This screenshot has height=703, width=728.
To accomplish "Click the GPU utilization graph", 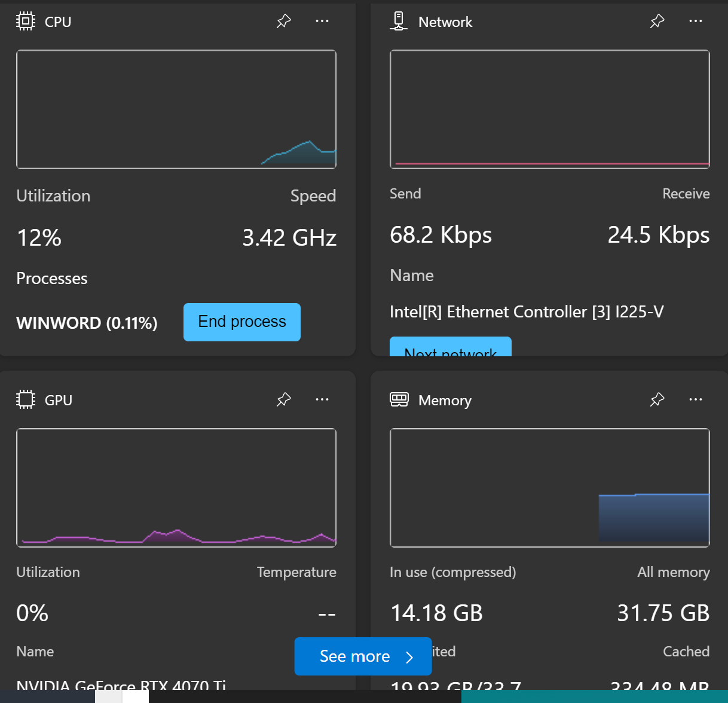I will pyautogui.click(x=176, y=487).
